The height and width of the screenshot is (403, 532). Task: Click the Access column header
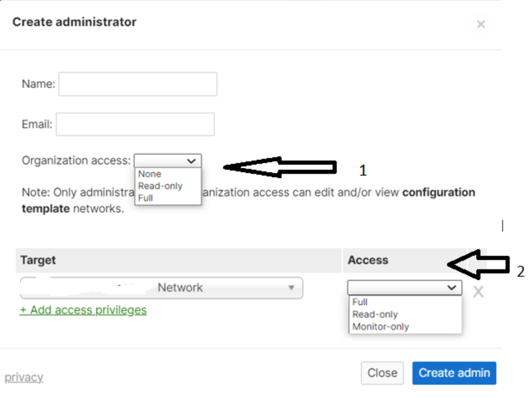368,260
